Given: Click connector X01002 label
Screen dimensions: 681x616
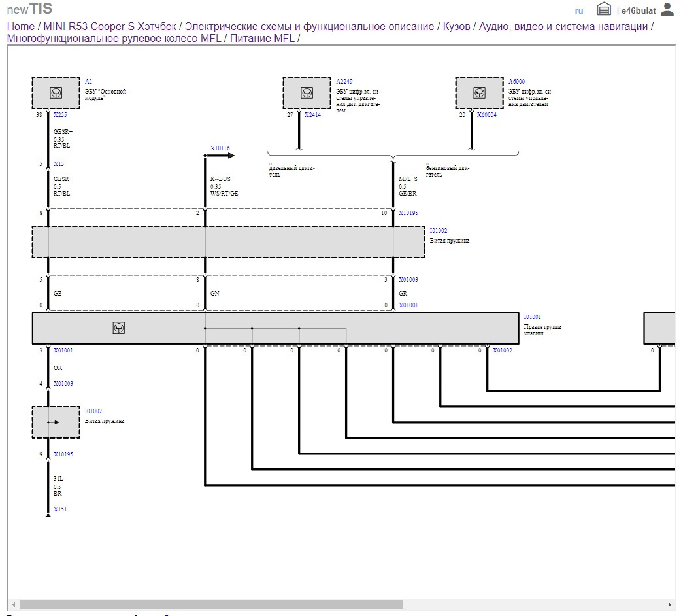Looking at the screenshot, I should pyautogui.click(x=503, y=351).
